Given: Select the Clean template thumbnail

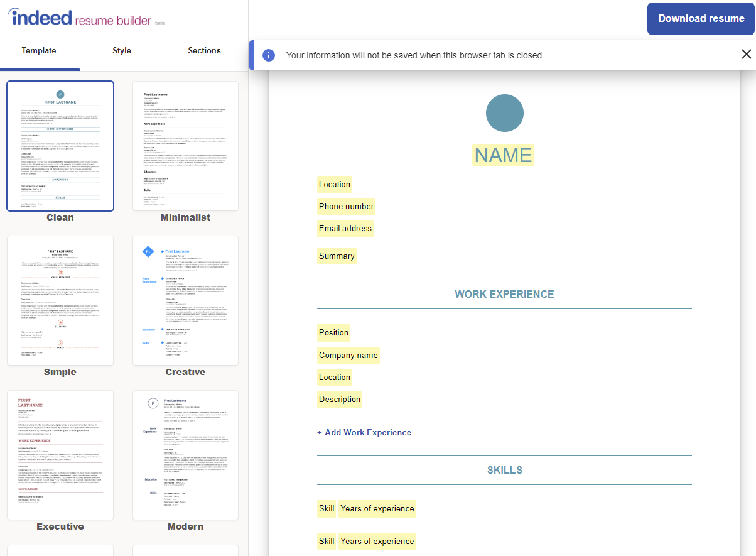Looking at the screenshot, I should tap(60, 146).
